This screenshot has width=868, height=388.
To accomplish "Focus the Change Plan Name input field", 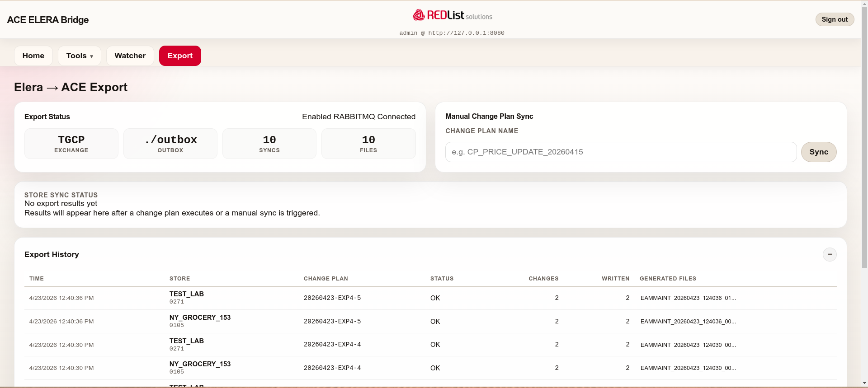I will [x=621, y=152].
